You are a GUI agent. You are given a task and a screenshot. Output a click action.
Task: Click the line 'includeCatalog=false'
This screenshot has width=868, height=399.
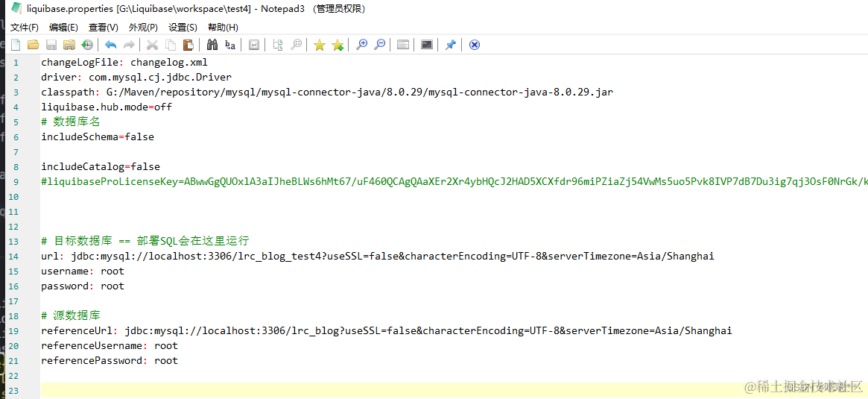(x=100, y=167)
